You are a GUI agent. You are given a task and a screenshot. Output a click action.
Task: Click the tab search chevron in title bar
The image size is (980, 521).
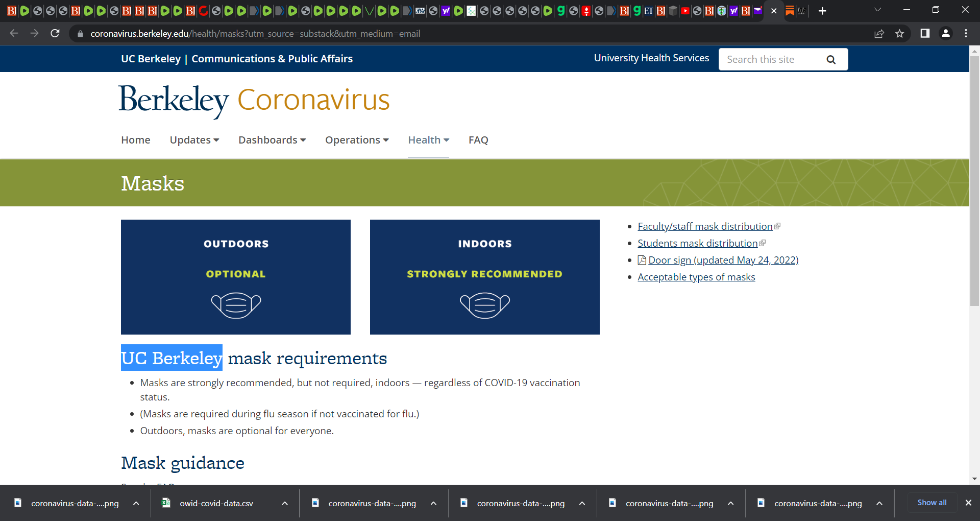pos(877,10)
